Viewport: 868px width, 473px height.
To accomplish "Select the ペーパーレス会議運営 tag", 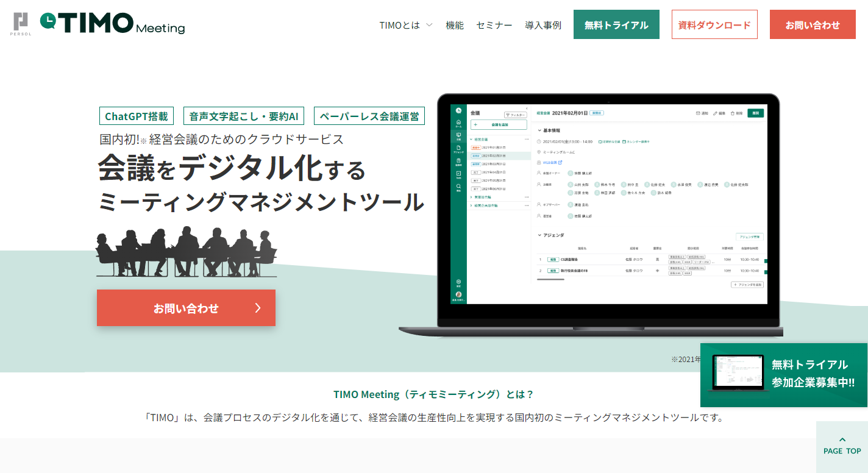I will click(x=369, y=116).
